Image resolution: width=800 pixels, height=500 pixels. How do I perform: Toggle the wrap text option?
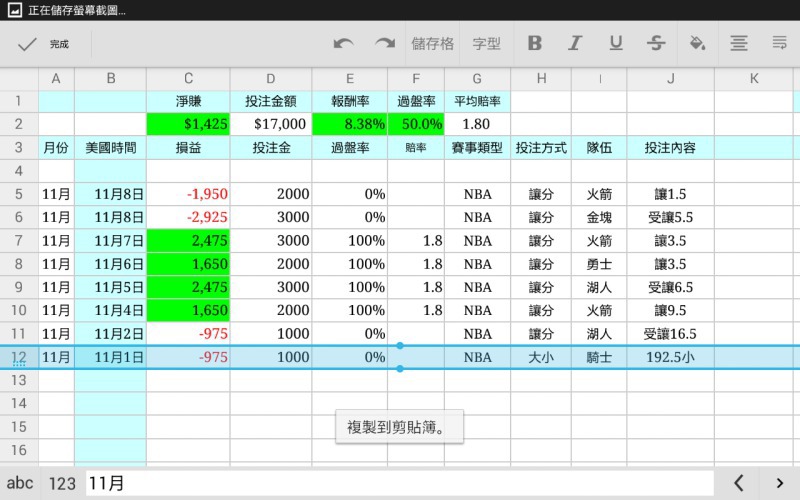pos(779,43)
